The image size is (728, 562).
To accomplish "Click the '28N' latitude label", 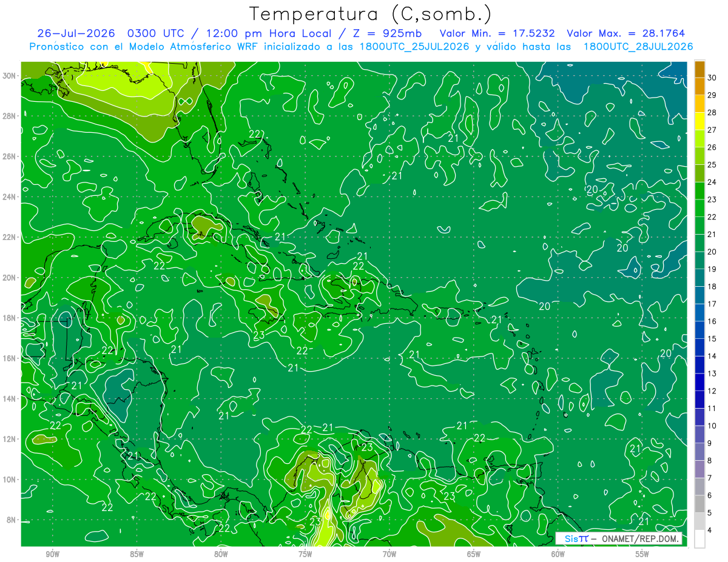I will pyautogui.click(x=10, y=116).
